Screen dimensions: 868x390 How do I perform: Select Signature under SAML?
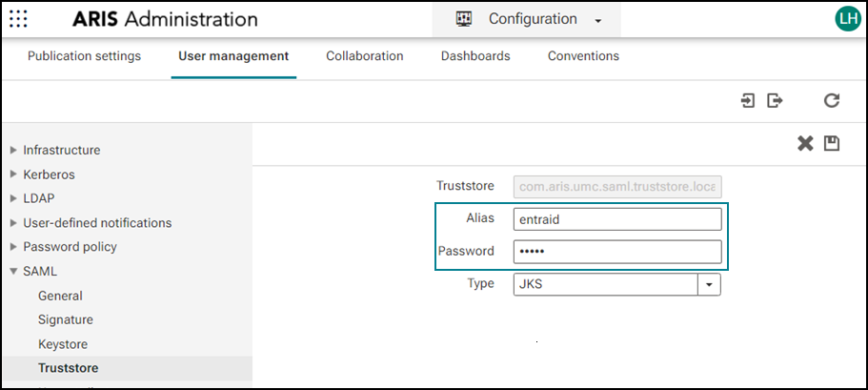(66, 319)
